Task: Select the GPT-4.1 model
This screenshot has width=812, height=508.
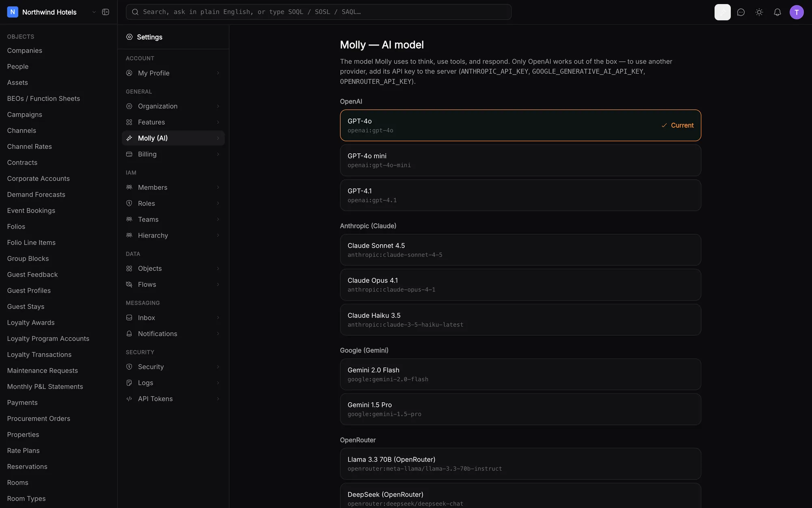Action: click(x=520, y=195)
